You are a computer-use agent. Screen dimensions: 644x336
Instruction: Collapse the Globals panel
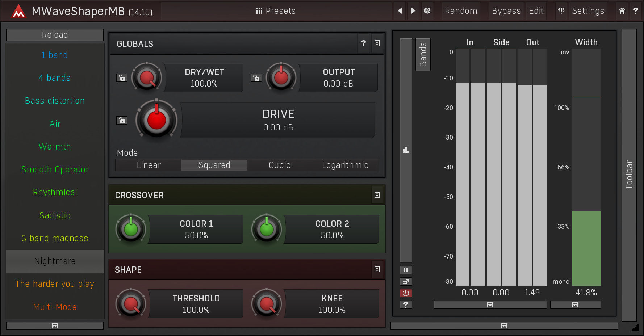pos(377,43)
